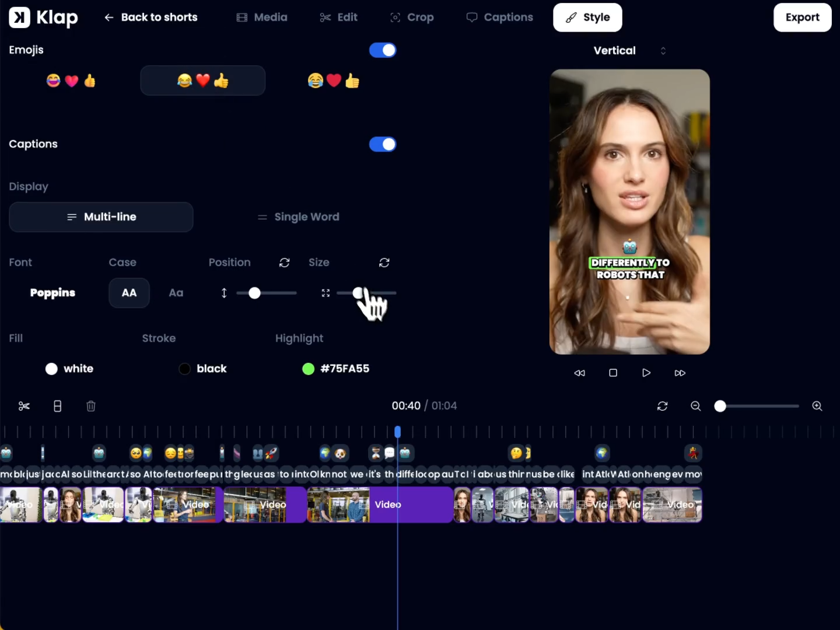Open the Highlight color #75FA55 picker
The height and width of the screenshot is (630, 840).
tap(336, 369)
